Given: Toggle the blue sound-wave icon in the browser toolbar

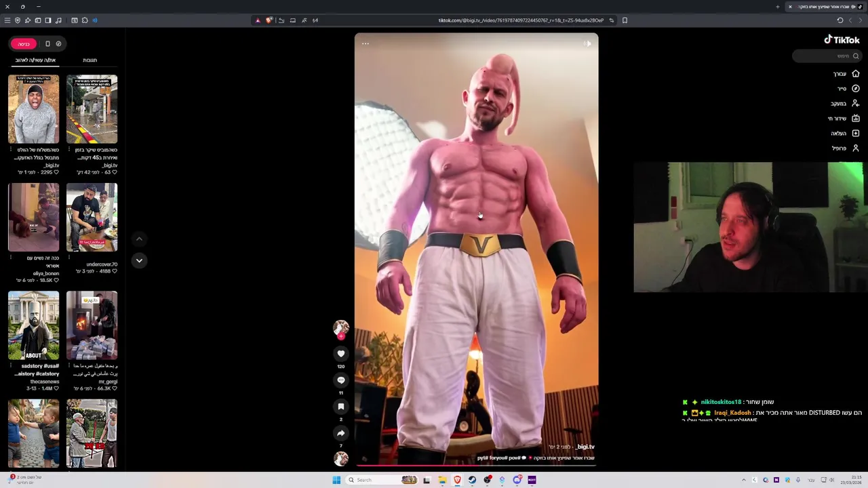Looking at the screenshot, I should 95,20.
